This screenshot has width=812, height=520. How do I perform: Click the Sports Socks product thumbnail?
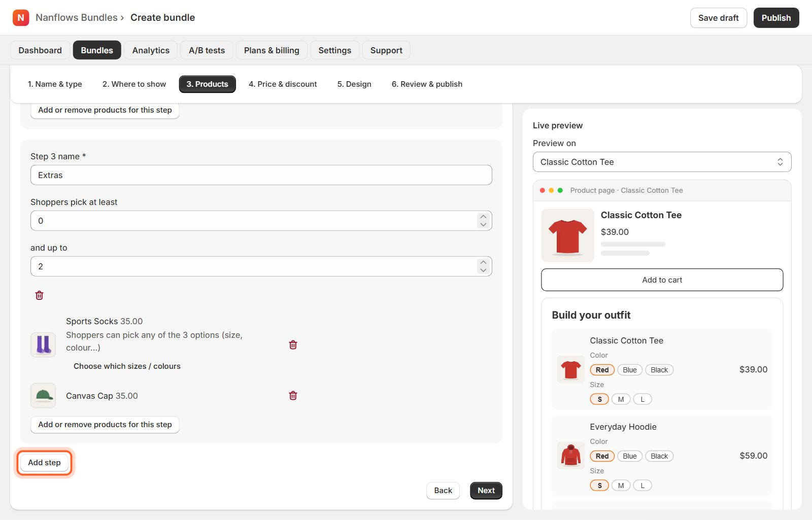click(43, 345)
